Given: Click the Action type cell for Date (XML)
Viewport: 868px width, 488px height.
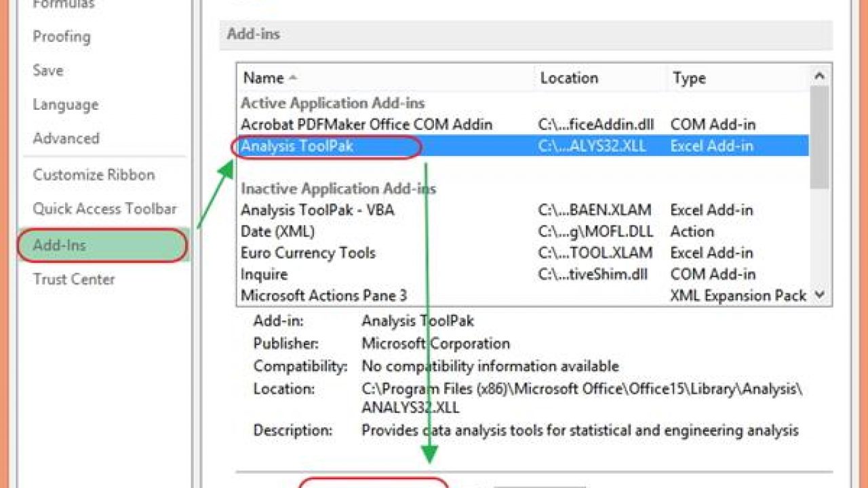Looking at the screenshot, I should coord(692,232).
